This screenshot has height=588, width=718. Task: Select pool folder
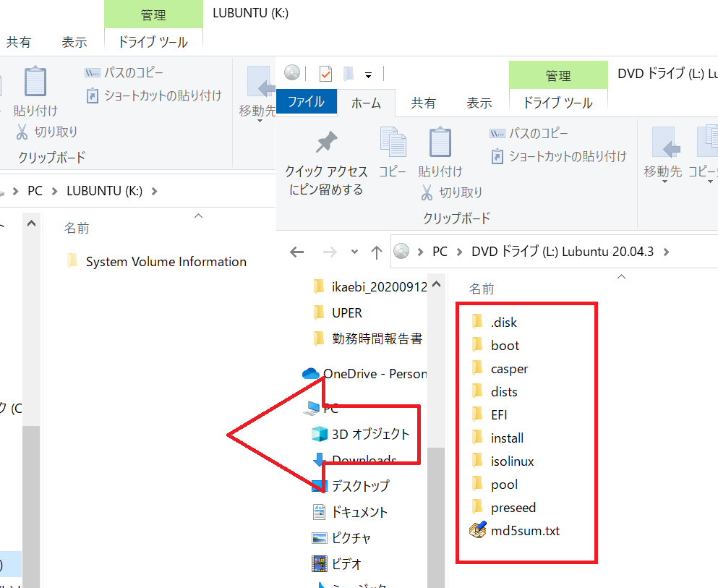[495, 484]
